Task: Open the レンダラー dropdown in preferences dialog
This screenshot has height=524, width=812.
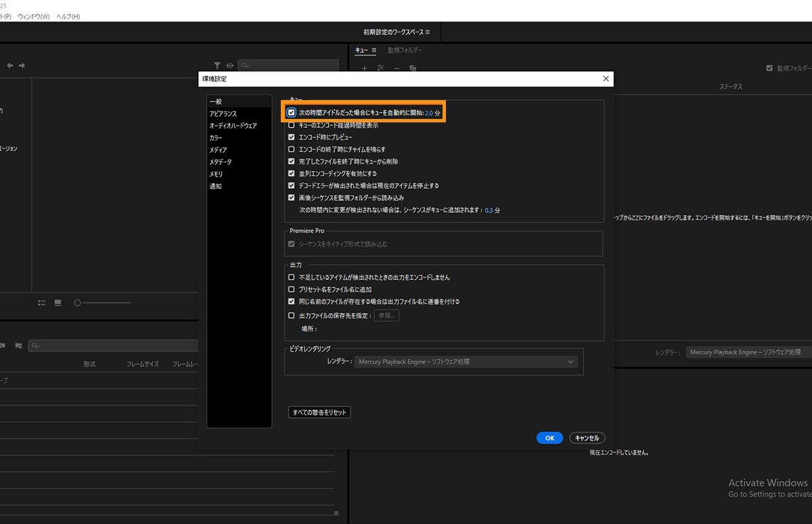Action: click(x=467, y=362)
